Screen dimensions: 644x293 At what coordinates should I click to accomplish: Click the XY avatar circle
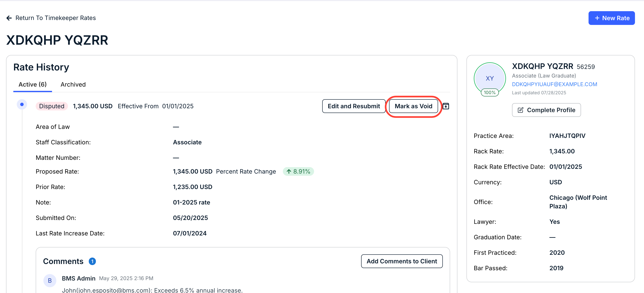coord(489,78)
